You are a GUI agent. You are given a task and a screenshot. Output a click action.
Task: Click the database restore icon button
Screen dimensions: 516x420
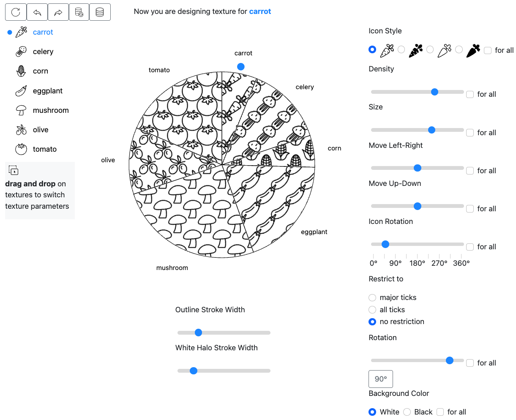point(79,12)
